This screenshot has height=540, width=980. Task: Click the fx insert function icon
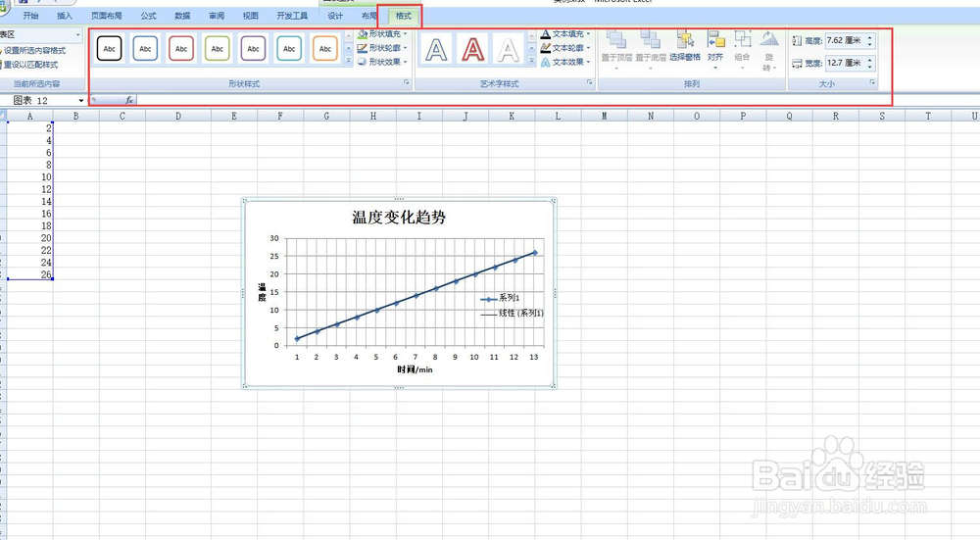[x=128, y=100]
